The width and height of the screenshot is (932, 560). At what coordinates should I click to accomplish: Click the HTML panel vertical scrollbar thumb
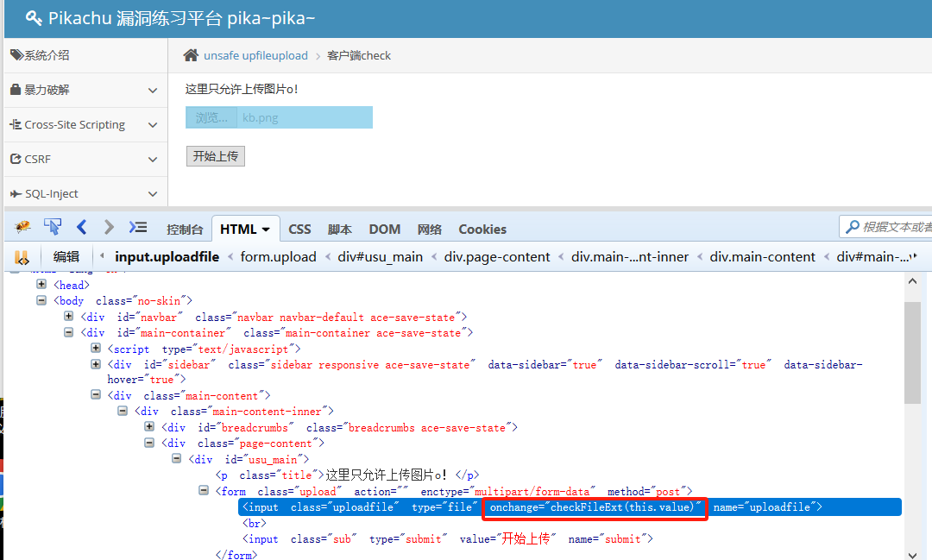coord(912,353)
